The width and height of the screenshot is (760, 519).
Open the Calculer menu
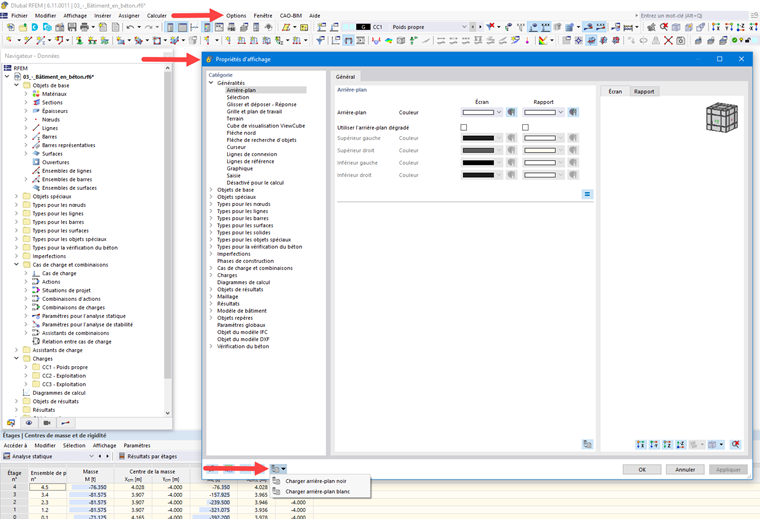point(157,16)
